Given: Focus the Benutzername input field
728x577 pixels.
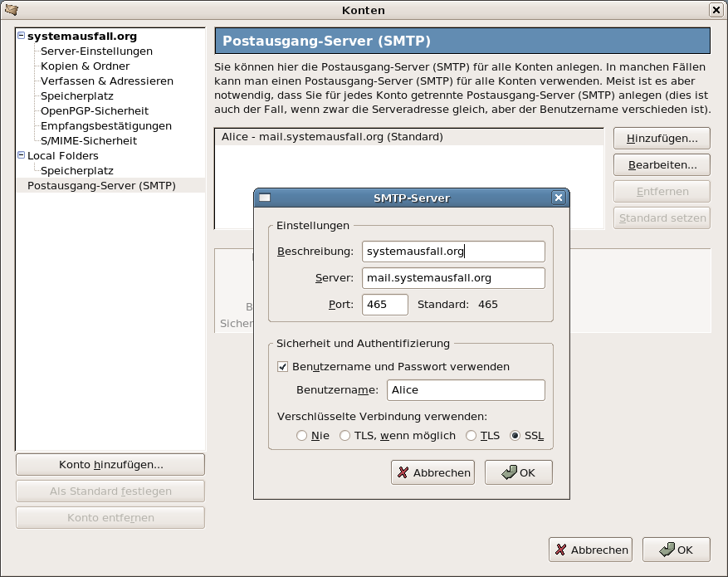Looking at the screenshot, I should coord(467,390).
